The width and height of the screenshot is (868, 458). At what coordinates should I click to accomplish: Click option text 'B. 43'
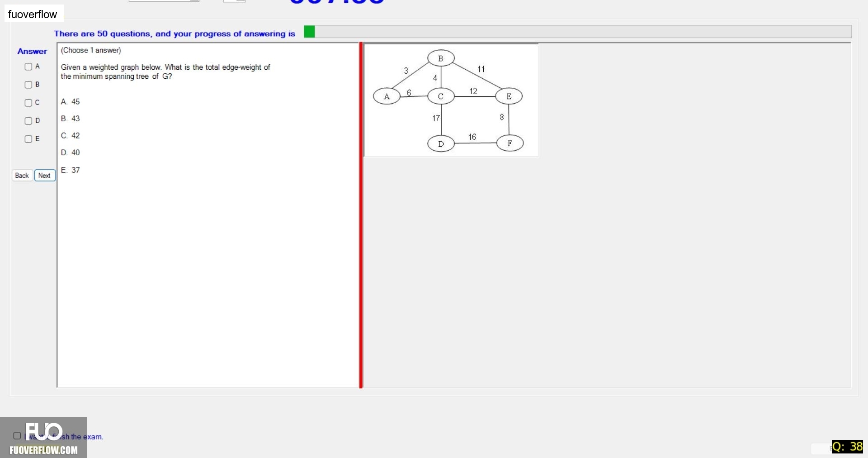[70, 119]
